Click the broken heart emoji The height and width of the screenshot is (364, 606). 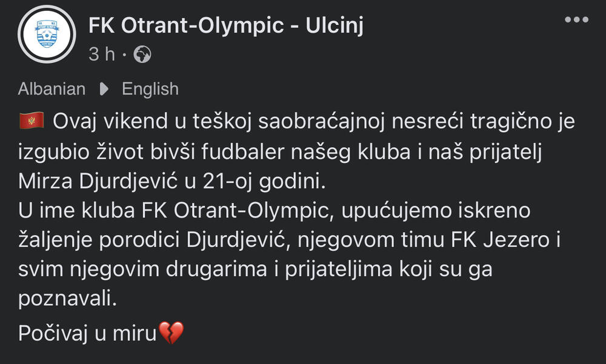click(170, 333)
